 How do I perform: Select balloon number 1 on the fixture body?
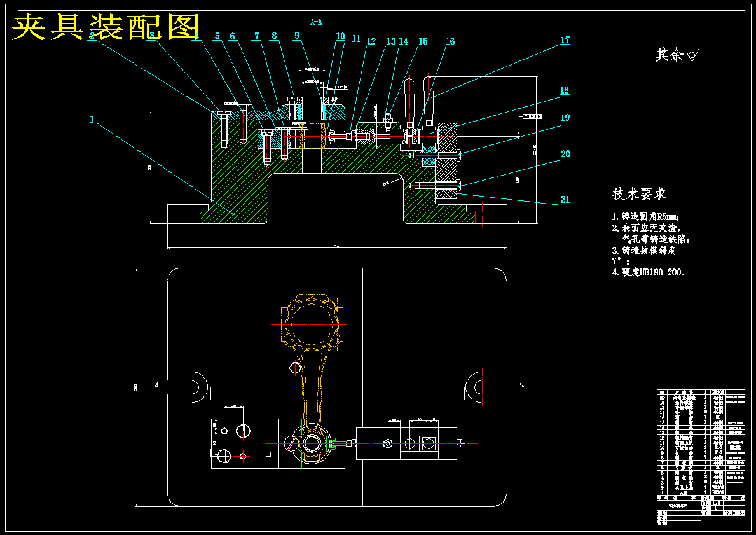pos(92,119)
